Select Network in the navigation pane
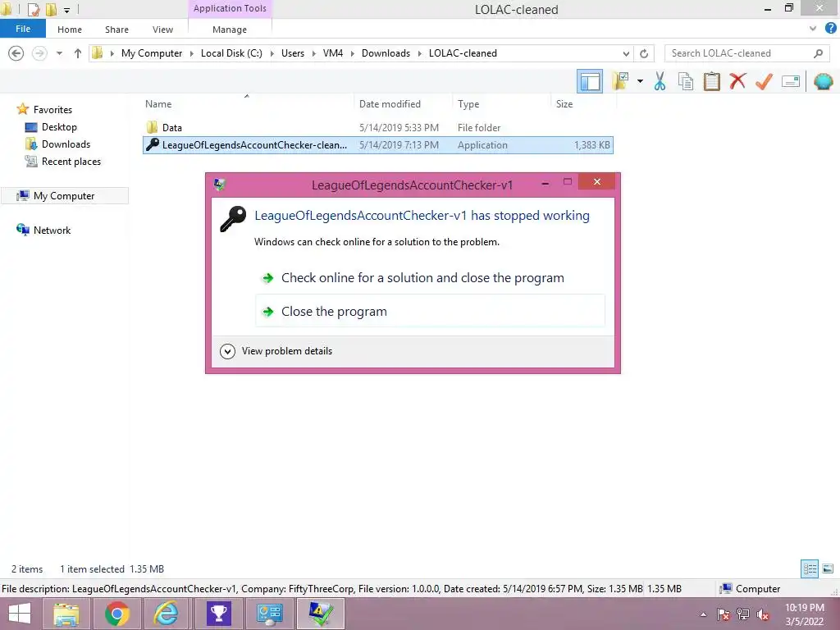This screenshot has height=630, width=840. click(52, 230)
